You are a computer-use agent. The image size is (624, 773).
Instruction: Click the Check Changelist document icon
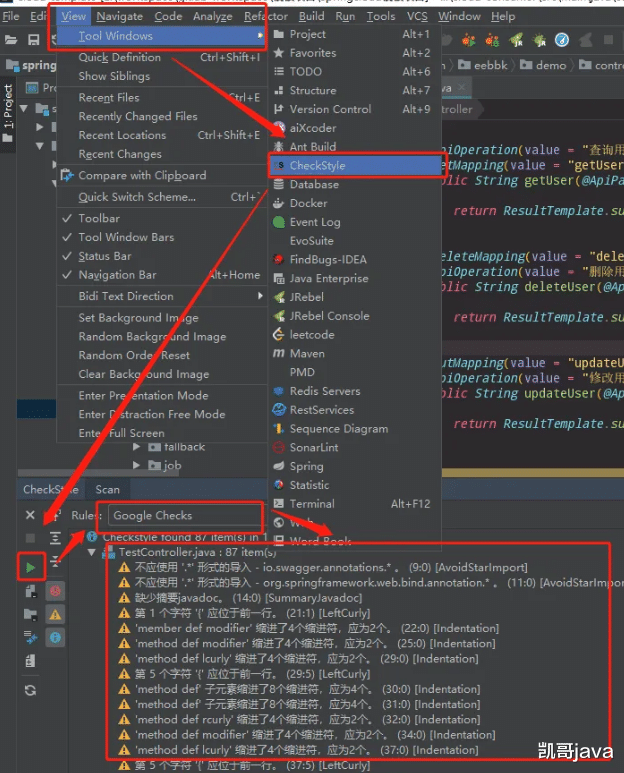(31, 661)
